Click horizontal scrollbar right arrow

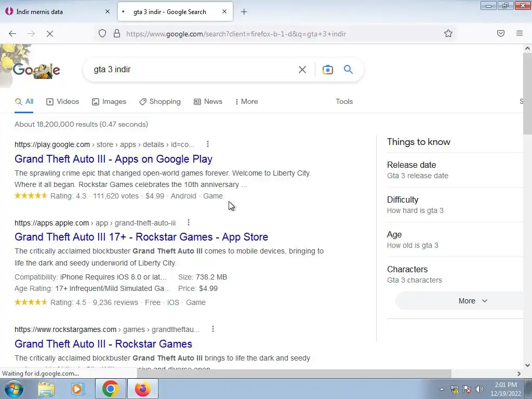coord(519,374)
